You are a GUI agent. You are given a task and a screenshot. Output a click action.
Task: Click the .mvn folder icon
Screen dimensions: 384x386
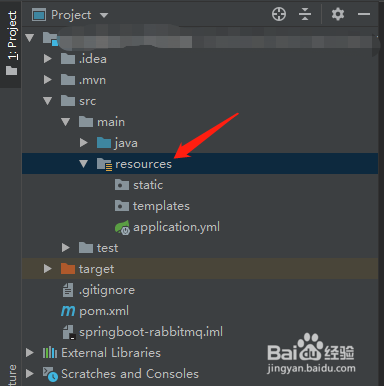tap(68, 80)
